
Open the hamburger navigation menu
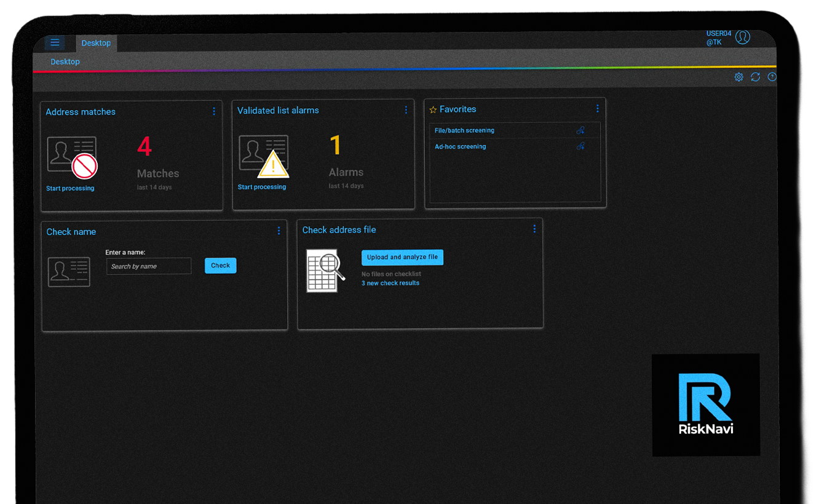[x=55, y=42]
